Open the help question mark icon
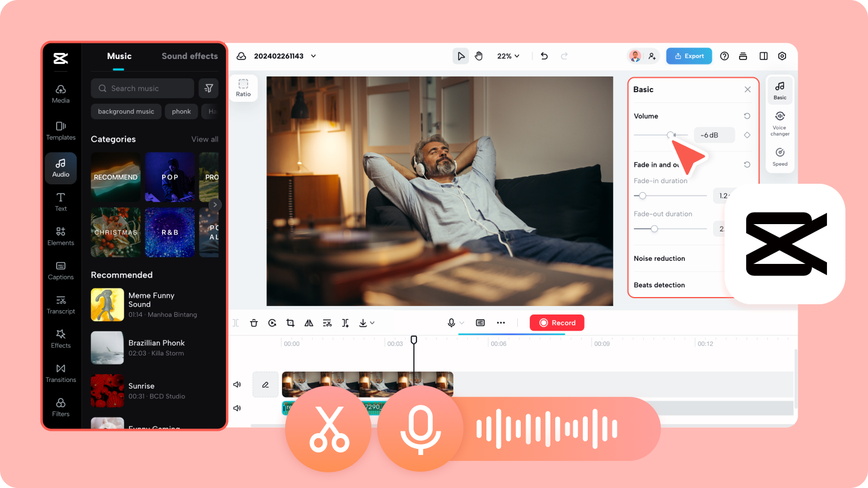This screenshot has height=488, width=868. (x=725, y=56)
